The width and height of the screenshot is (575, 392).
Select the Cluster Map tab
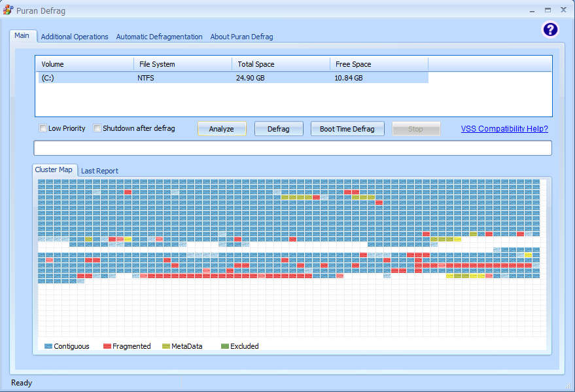(x=54, y=169)
